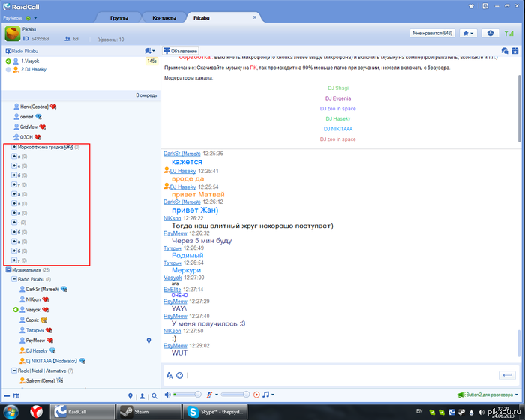This screenshot has height=420, width=525.
Task: Collapse the Музыкальная channel group
Action: (9, 269)
